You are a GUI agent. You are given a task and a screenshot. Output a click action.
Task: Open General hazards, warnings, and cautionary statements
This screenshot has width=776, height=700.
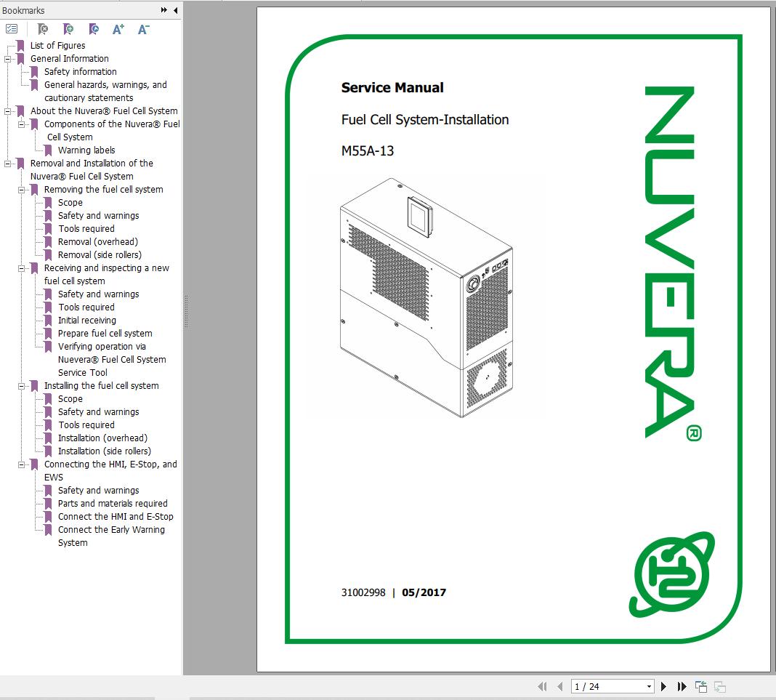(105, 91)
